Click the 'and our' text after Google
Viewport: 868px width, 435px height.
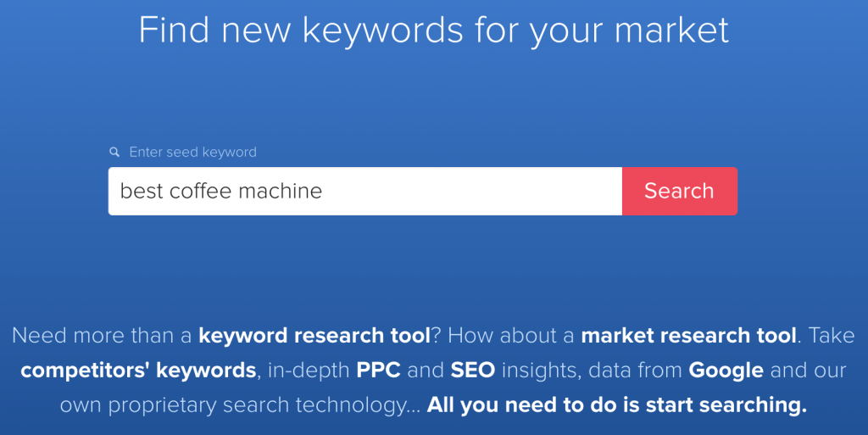[x=808, y=371]
